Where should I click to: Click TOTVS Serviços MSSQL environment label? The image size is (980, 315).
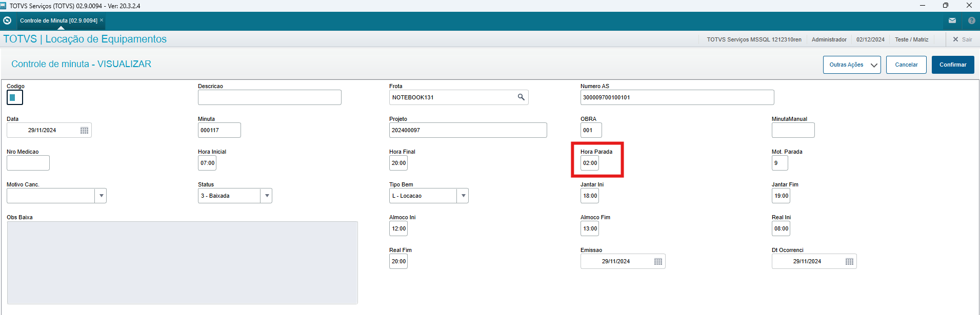754,39
